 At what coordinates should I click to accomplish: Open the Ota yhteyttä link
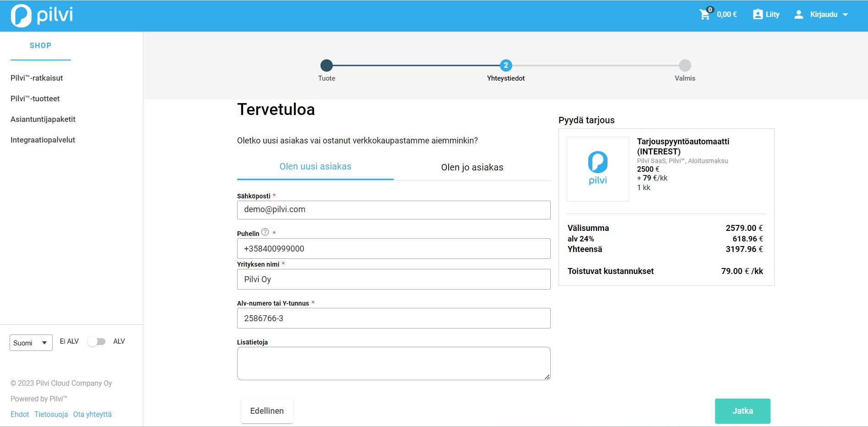pyautogui.click(x=92, y=414)
